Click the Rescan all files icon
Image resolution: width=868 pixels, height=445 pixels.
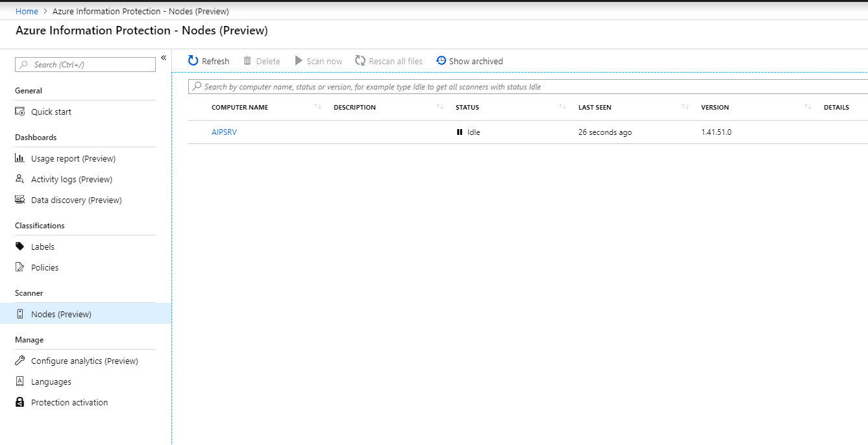pos(360,61)
